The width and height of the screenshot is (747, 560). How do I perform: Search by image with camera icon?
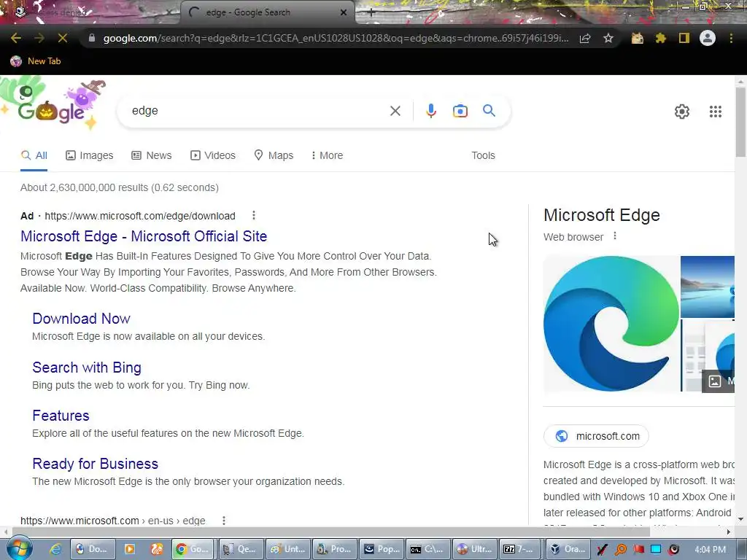(x=460, y=111)
